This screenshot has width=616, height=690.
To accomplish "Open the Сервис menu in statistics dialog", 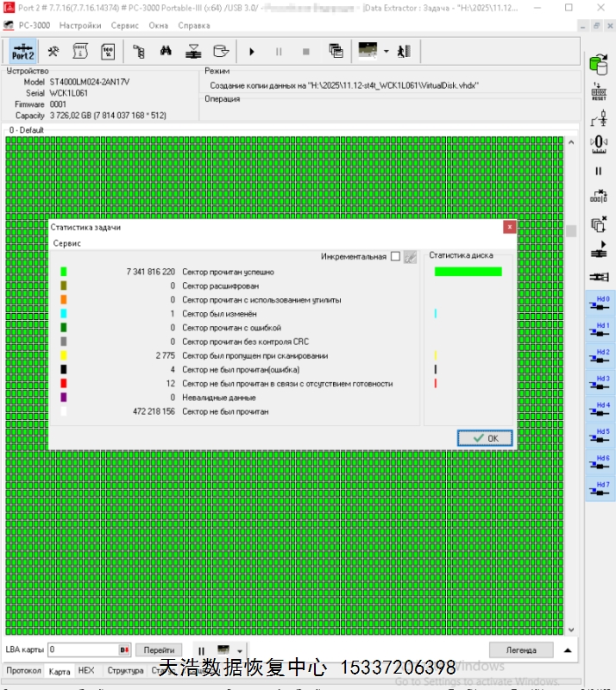I will click(67, 244).
